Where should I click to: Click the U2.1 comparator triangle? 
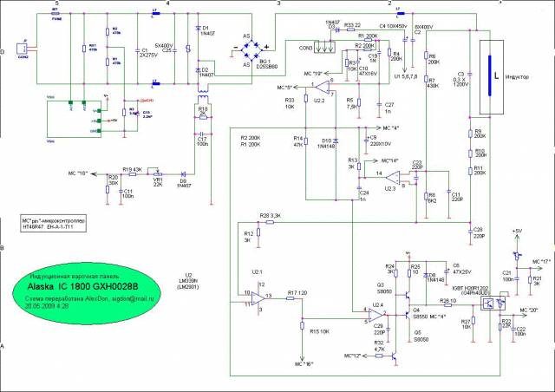258,298
